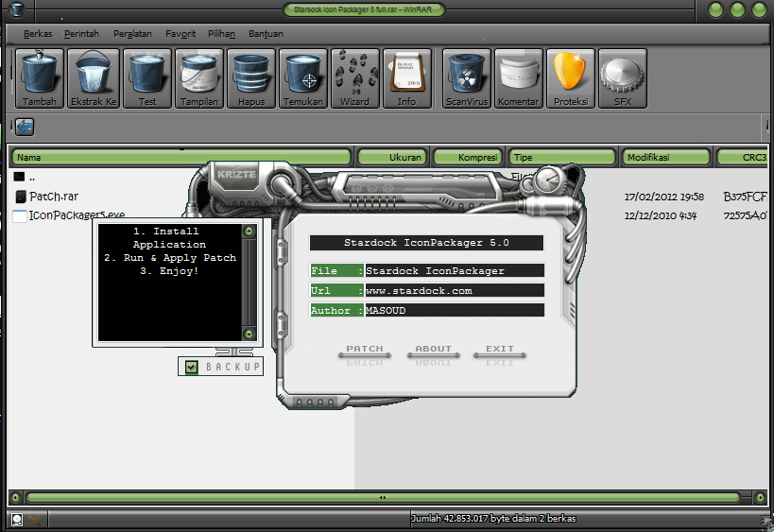Viewport: 774px width, 532px height.
Task: Open the Bantuan menu
Action: pyautogui.click(x=266, y=34)
